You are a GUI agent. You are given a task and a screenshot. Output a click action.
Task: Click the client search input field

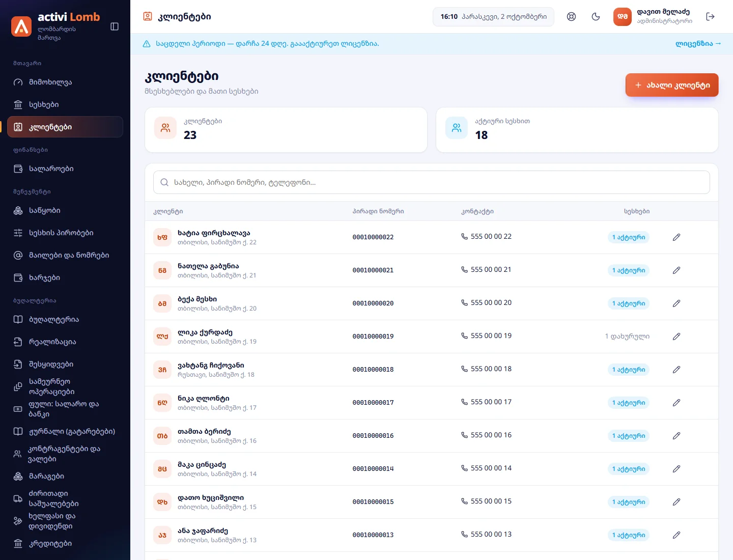click(432, 182)
